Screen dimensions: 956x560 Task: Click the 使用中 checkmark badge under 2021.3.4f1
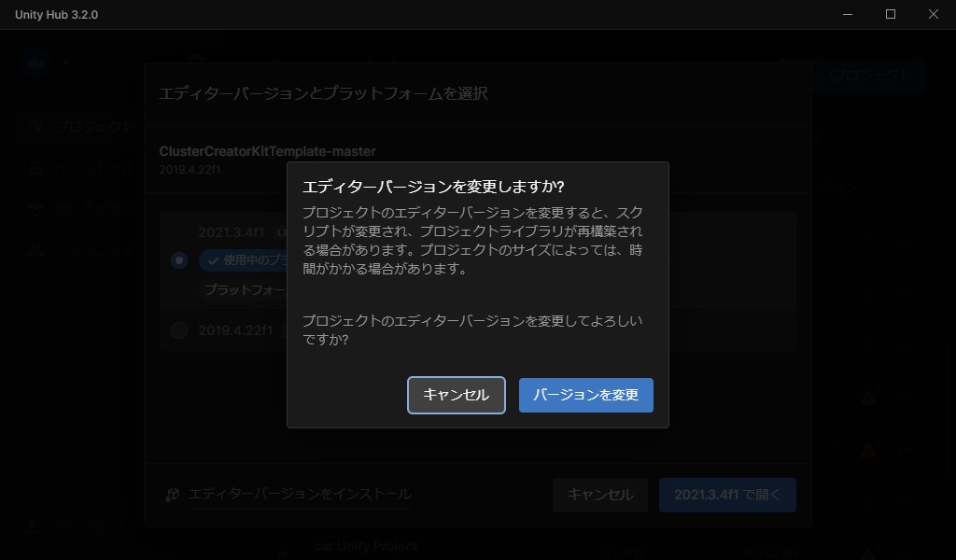[x=245, y=260]
